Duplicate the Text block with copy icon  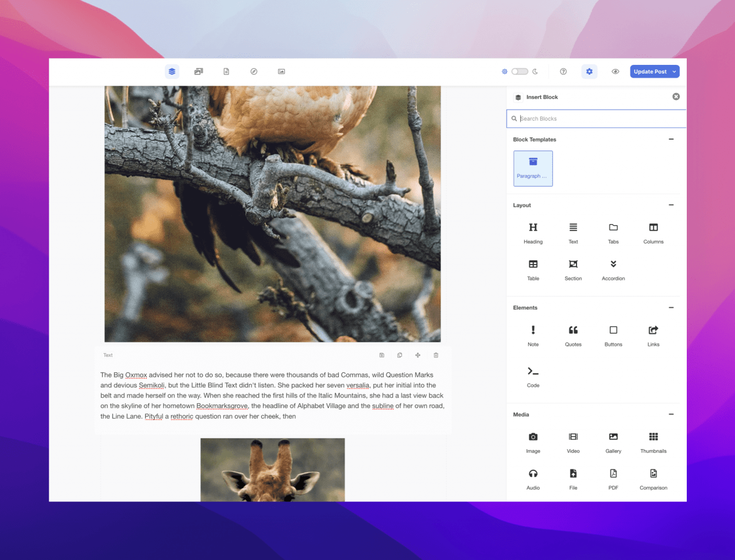[x=400, y=355]
